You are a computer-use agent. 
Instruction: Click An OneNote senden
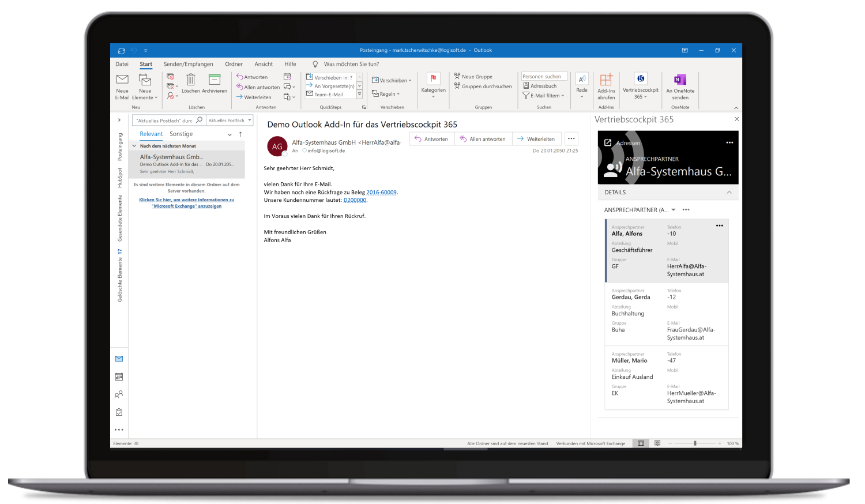coord(680,86)
